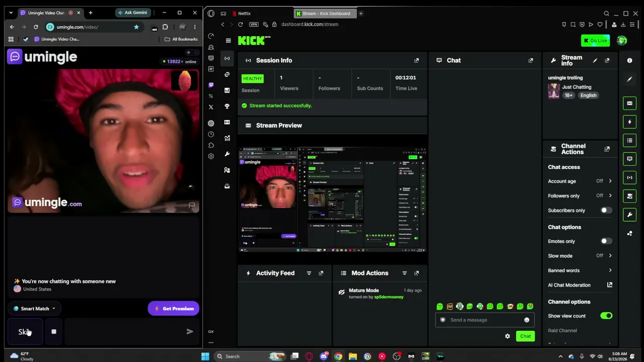644x362 pixels.
Task: Open the trophy icon in Kick's left navigation
Action: click(x=227, y=106)
